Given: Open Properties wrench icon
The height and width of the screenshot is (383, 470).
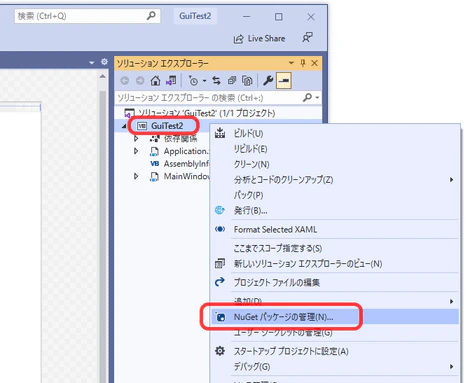Looking at the screenshot, I should click(268, 81).
